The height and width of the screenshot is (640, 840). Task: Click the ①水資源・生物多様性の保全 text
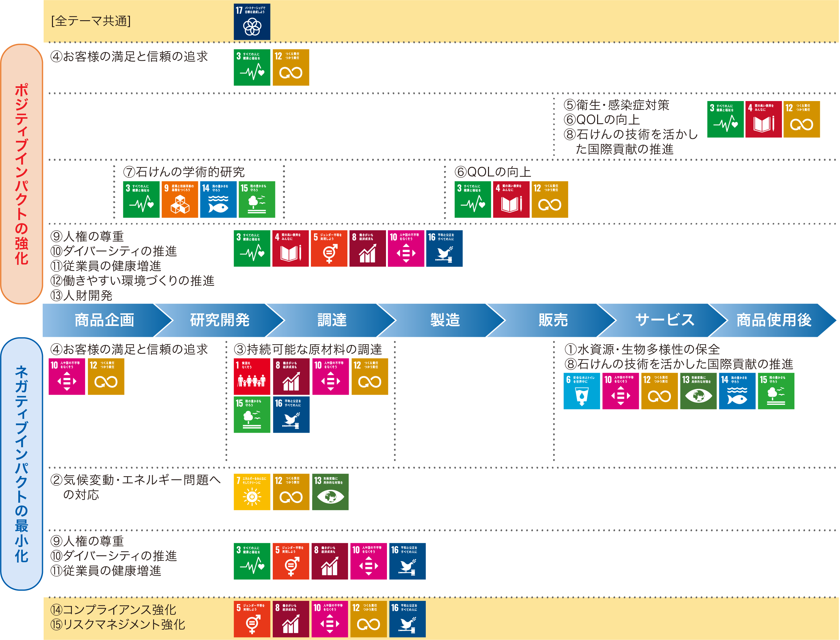642,350
